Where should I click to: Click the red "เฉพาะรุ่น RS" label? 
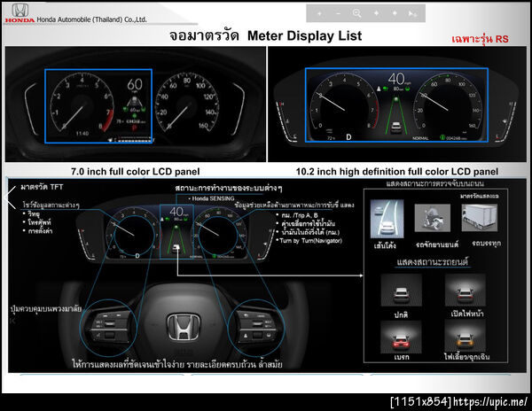coord(480,39)
